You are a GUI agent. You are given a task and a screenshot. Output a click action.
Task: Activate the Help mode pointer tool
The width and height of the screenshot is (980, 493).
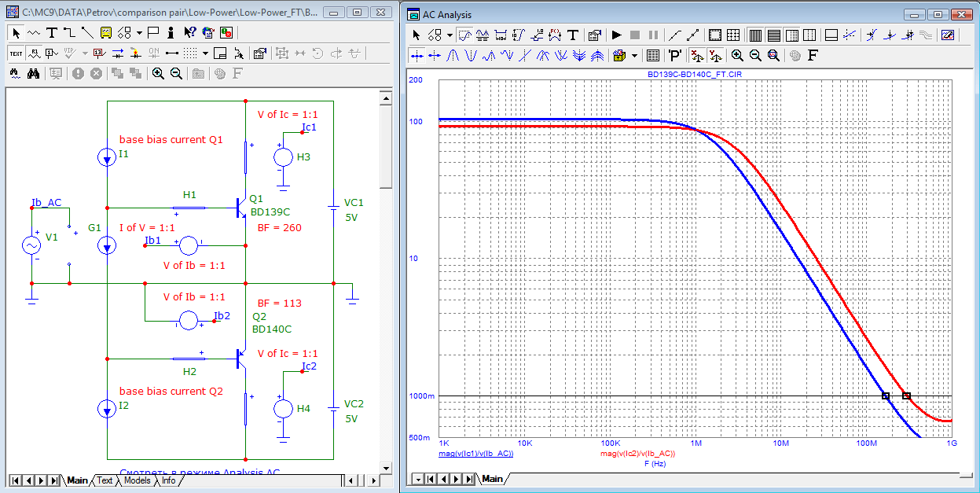tap(189, 32)
